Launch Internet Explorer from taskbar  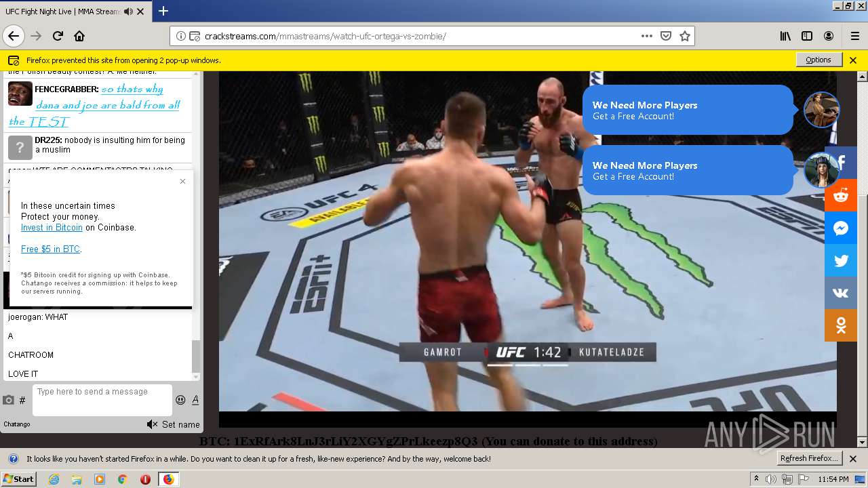coord(54,479)
